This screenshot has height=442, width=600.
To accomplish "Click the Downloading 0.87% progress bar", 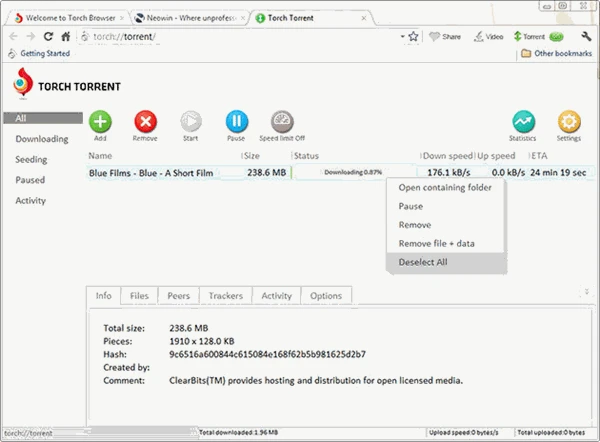I will [x=353, y=173].
